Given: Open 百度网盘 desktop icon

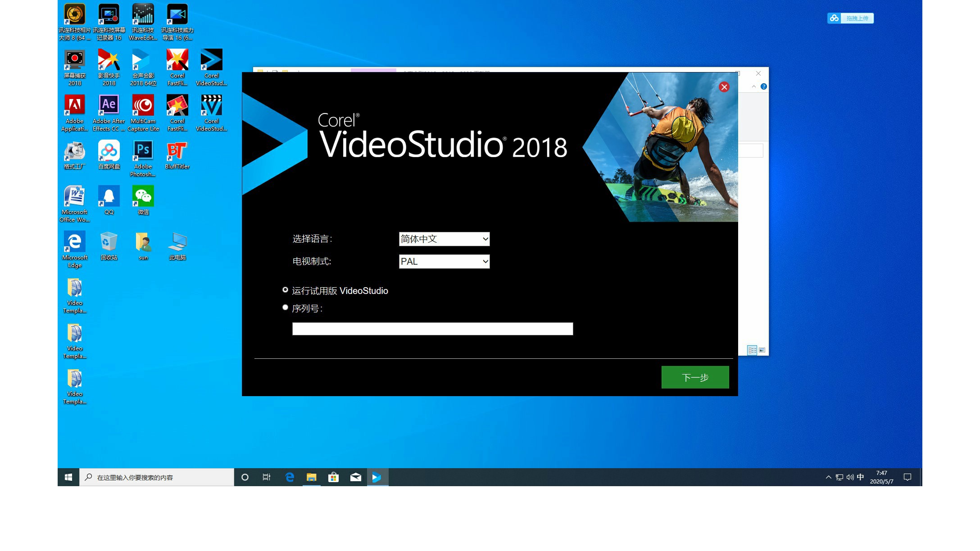Looking at the screenshot, I should coord(109,155).
